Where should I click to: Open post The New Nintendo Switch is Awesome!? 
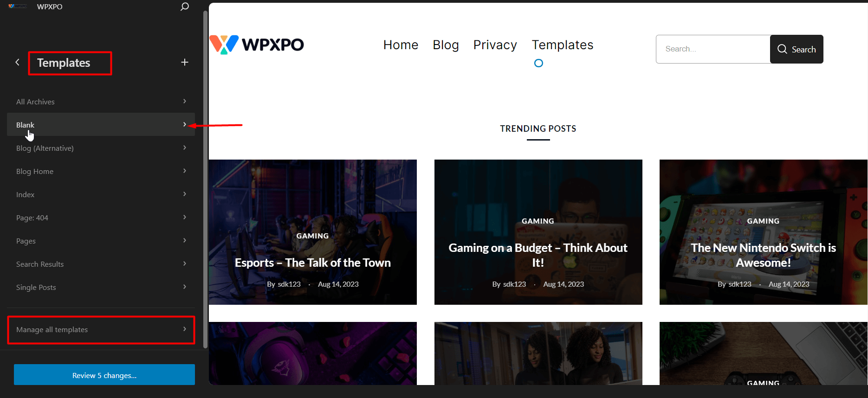pos(764,255)
